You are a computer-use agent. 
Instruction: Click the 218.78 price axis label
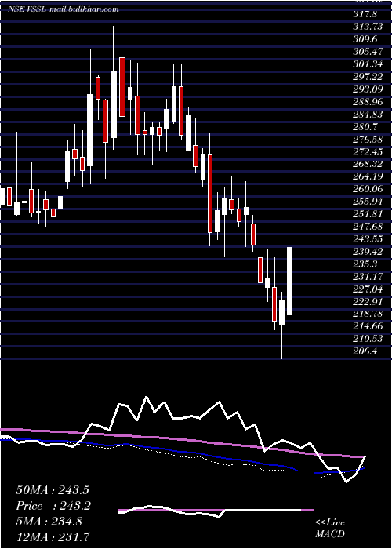point(368,314)
